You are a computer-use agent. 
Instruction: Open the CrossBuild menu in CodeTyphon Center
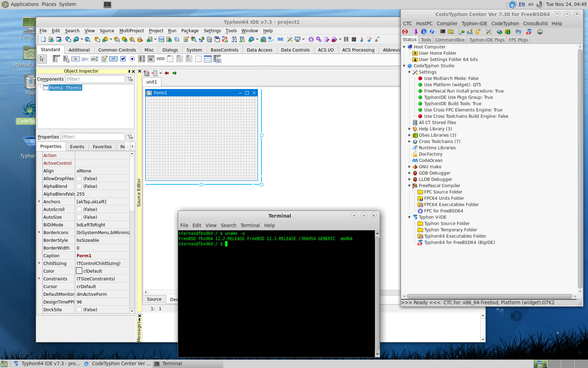535,23
